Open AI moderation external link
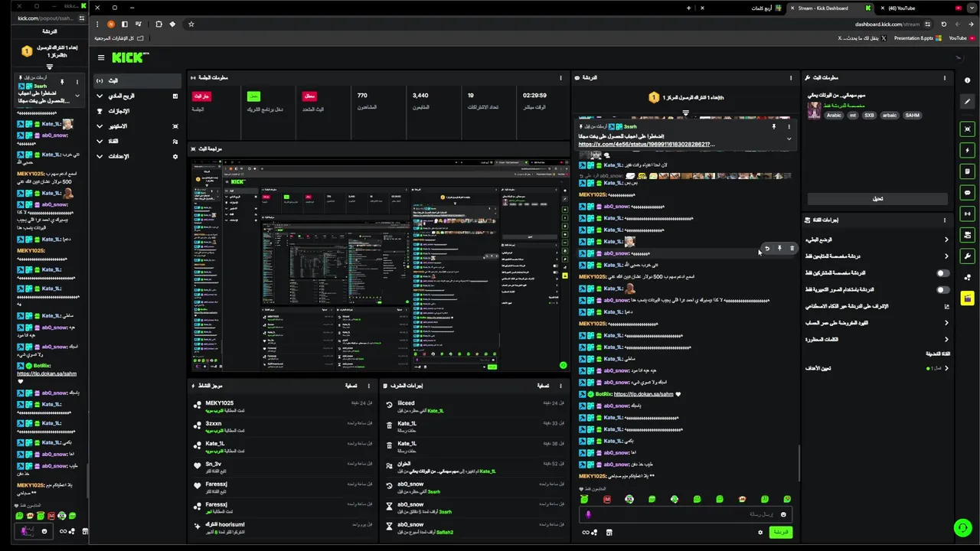The height and width of the screenshot is (551, 980). [946, 306]
